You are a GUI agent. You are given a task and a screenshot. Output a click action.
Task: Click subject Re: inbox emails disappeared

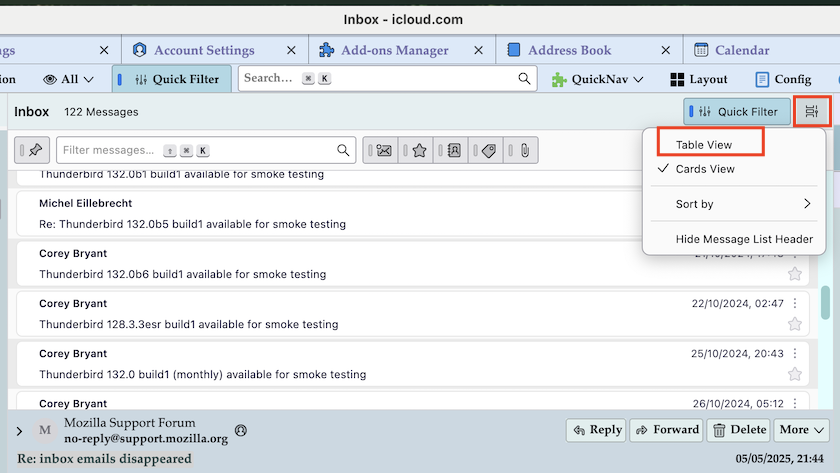pos(104,459)
